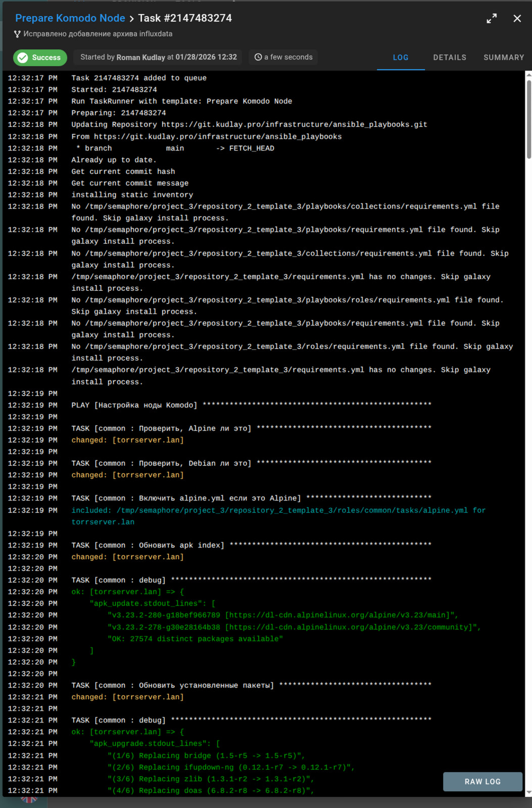Switch to the LOG tab
The image size is (532, 808).
click(x=400, y=58)
